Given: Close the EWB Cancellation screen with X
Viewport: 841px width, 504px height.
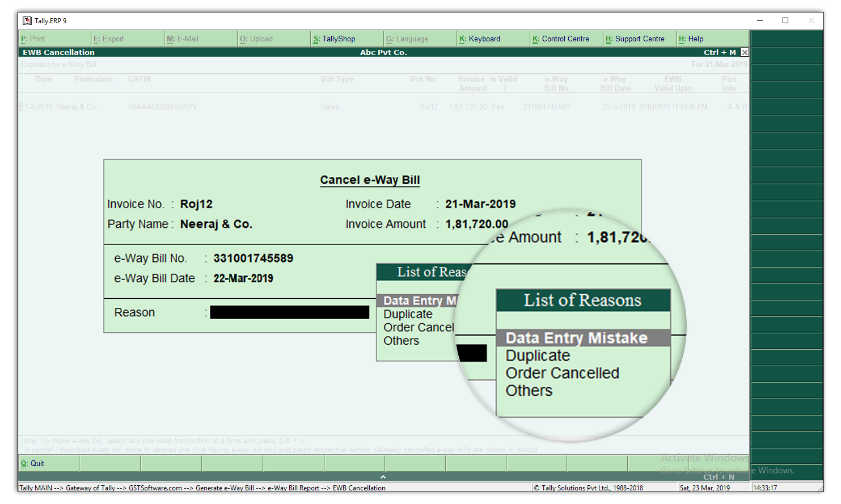Looking at the screenshot, I should (745, 52).
